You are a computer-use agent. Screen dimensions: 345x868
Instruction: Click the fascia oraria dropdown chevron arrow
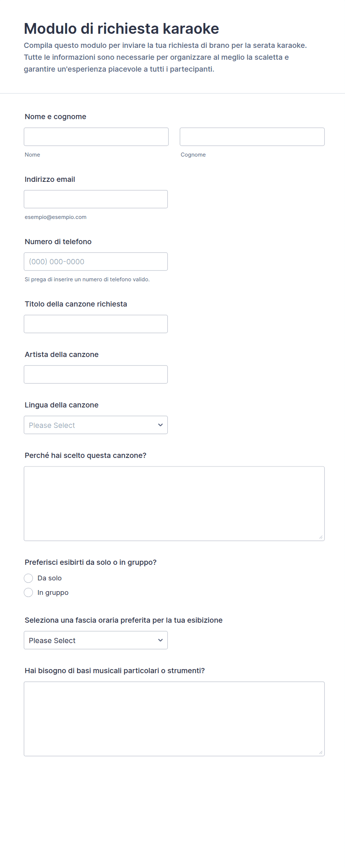[x=160, y=640]
